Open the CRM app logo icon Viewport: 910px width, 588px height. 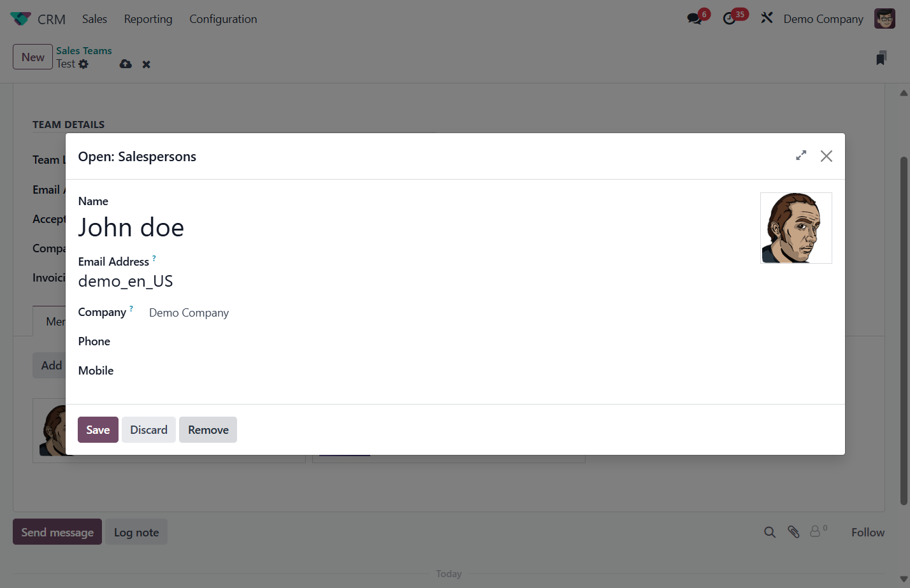[20, 19]
